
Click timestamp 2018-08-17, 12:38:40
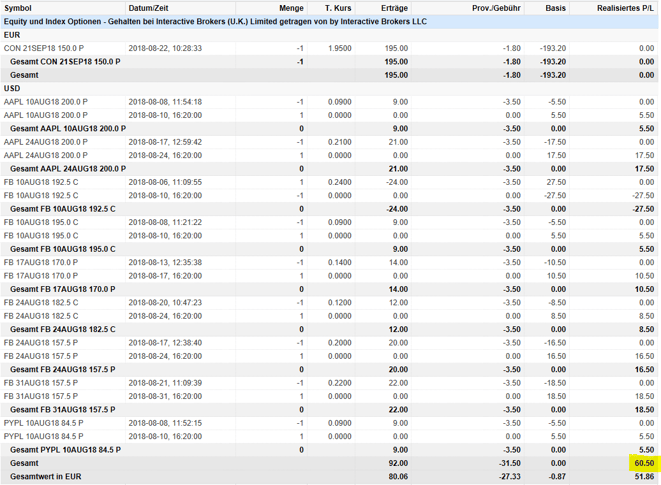tap(165, 343)
